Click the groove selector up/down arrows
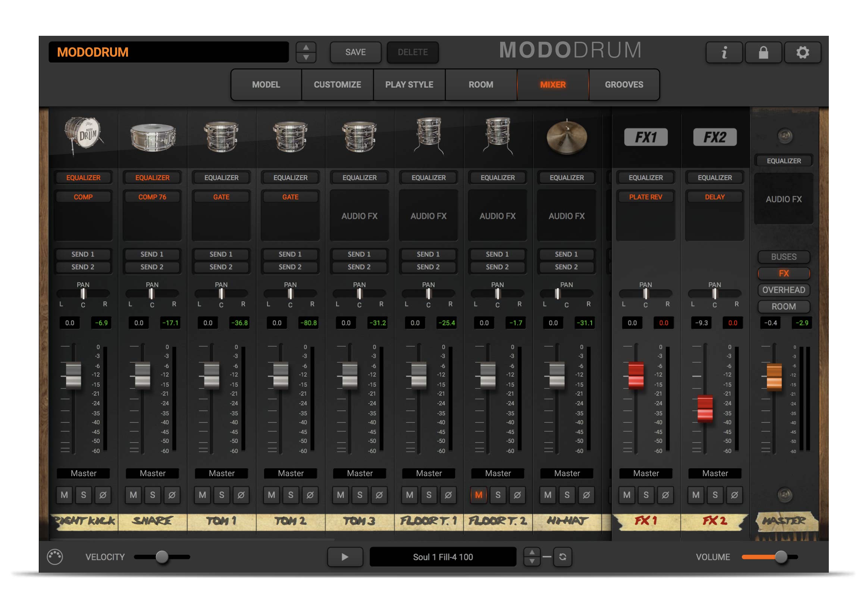The image size is (868, 607). [532, 557]
